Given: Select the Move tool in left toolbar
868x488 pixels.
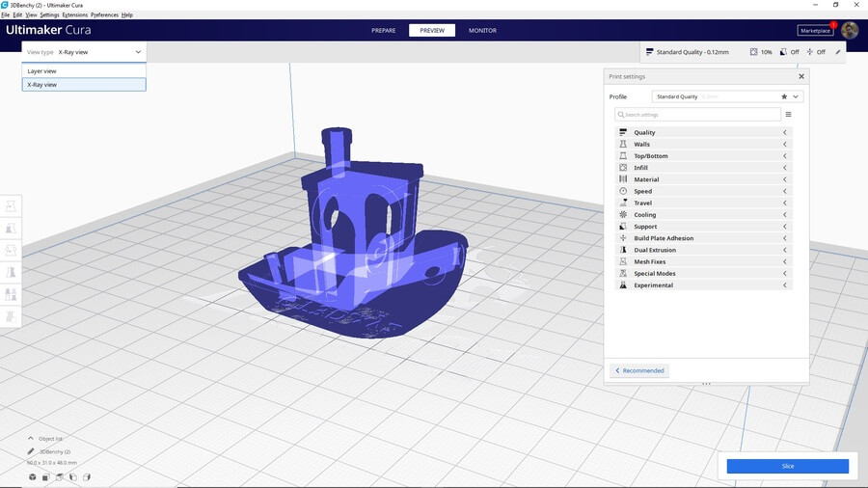Looking at the screenshot, I should 11,207.
